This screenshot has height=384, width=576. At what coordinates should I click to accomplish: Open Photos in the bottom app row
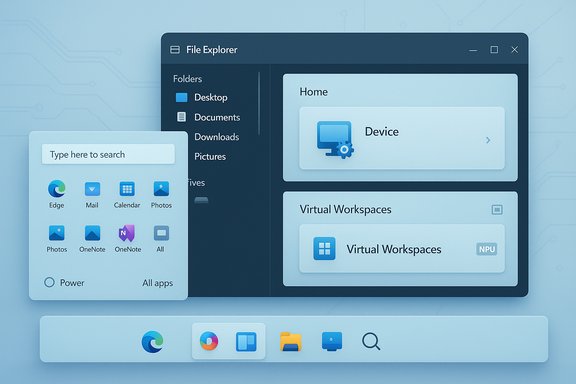point(57,233)
